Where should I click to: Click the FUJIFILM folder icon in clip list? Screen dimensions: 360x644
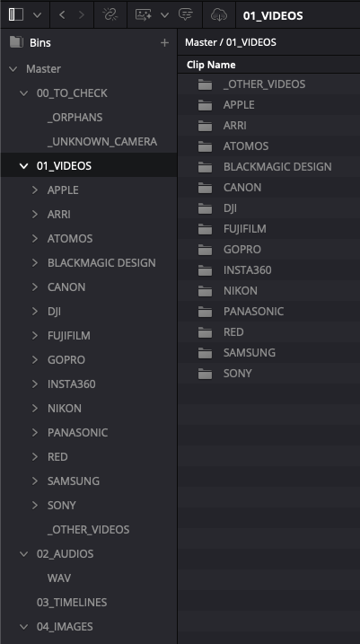pos(206,229)
